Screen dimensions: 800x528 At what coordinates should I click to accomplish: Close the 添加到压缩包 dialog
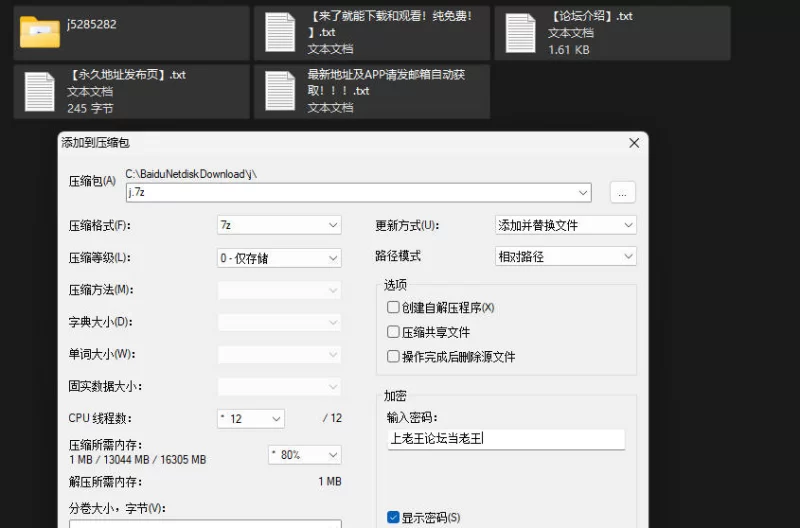pyautogui.click(x=634, y=143)
